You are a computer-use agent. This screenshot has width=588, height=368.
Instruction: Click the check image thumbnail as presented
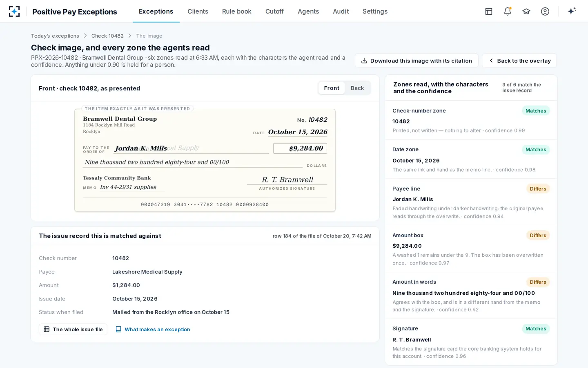(205, 160)
